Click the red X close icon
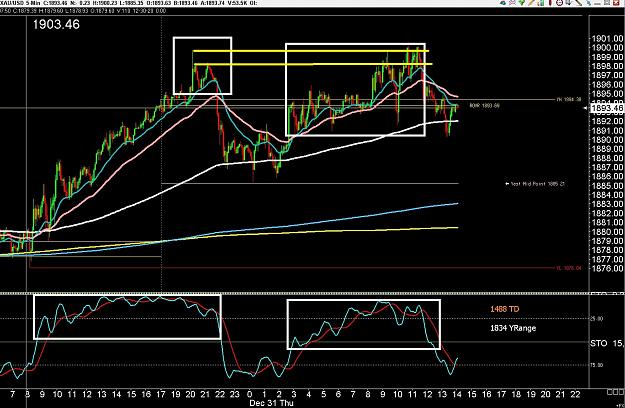This screenshot has width=625, height=408. [x=615, y=3]
